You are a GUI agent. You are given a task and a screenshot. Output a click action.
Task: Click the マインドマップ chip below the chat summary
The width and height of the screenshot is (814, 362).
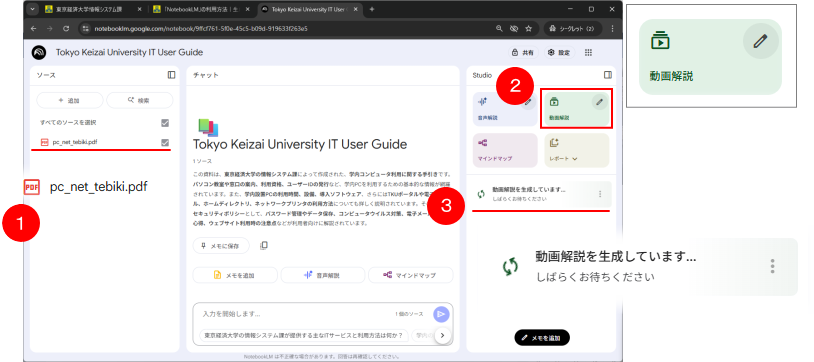point(410,275)
